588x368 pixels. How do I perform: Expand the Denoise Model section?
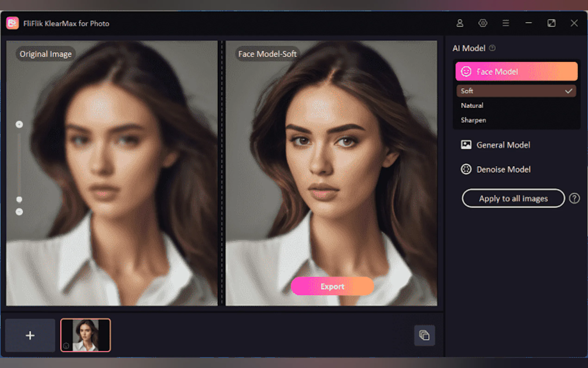pos(503,169)
